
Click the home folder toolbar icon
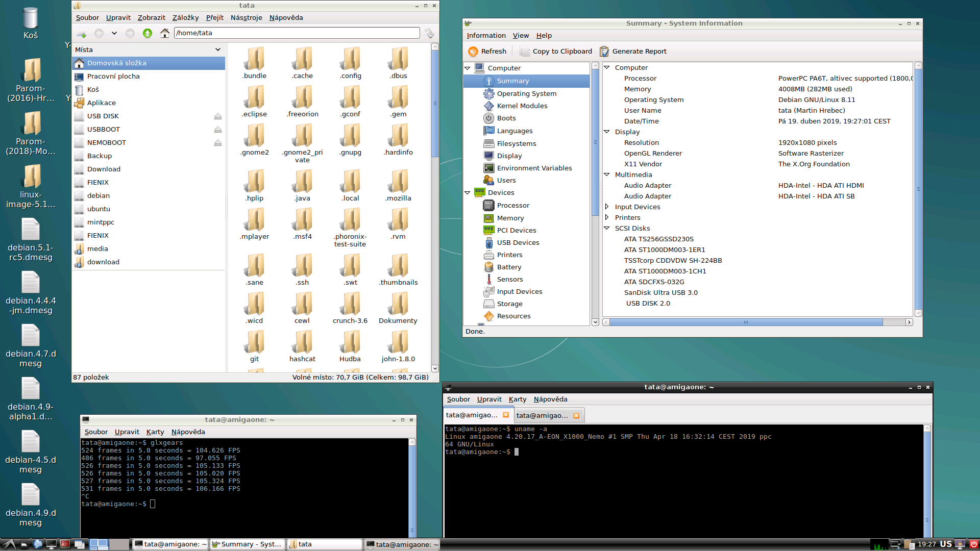(x=164, y=33)
